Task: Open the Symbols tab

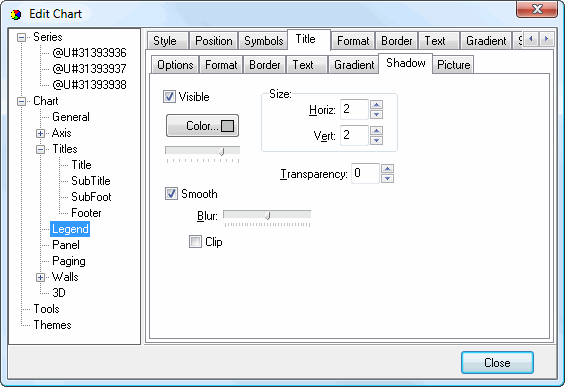Action: (x=263, y=41)
